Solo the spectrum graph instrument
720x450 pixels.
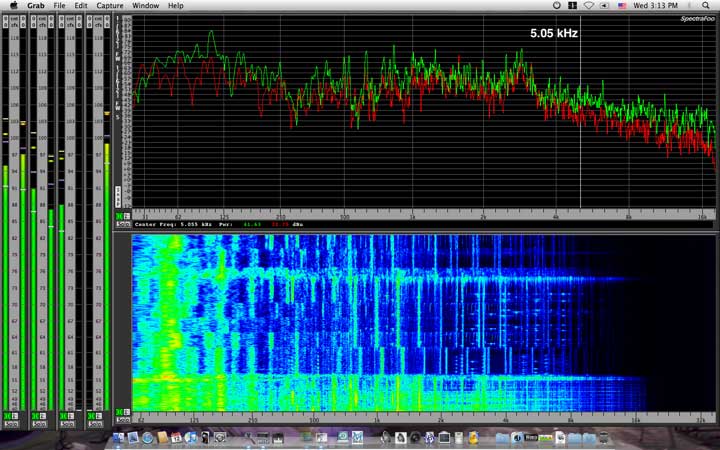[123, 224]
